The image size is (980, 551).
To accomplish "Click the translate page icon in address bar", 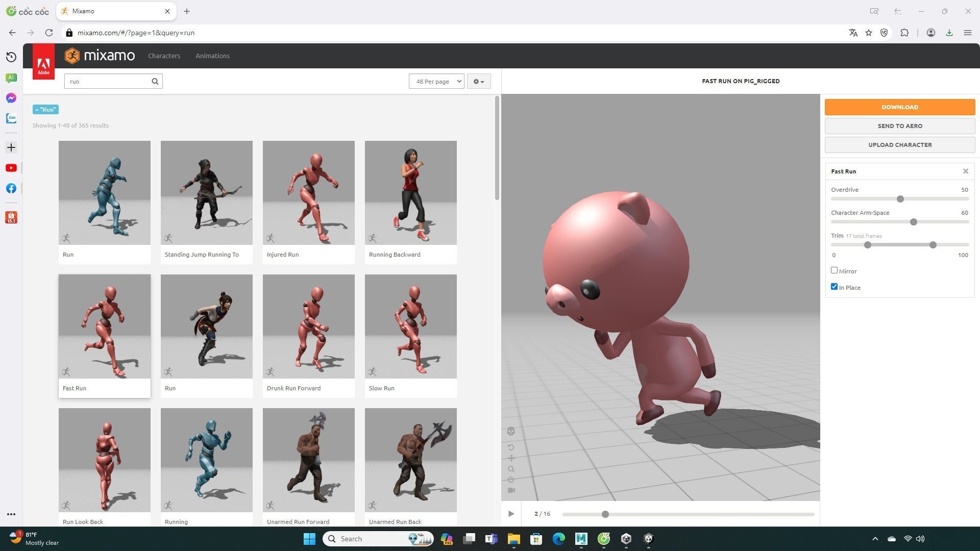I will [x=853, y=33].
